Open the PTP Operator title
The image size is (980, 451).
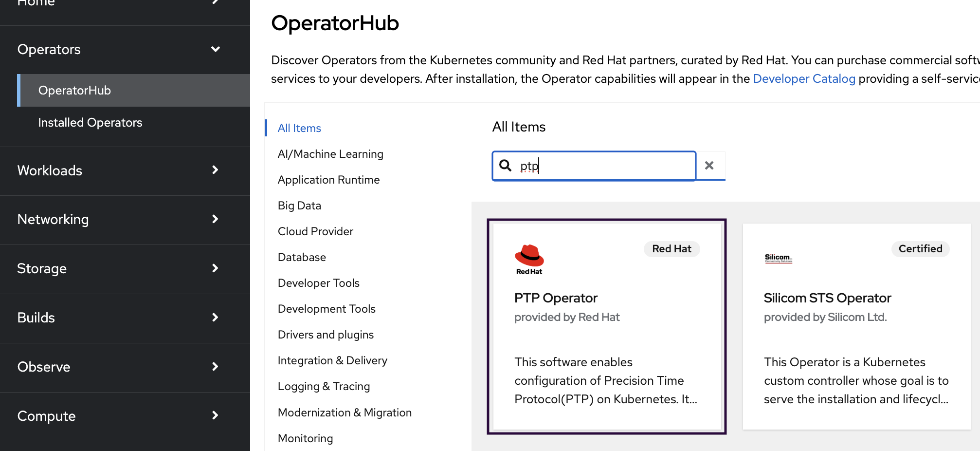click(556, 298)
